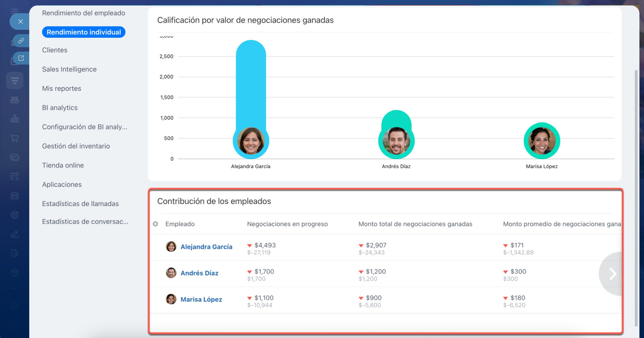Click the bar chart icon in left rail
This screenshot has width=644, height=338.
pyautogui.click(x=15, y=119)
